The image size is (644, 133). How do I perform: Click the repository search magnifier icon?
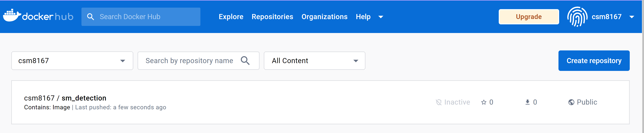tap(245, 61)
